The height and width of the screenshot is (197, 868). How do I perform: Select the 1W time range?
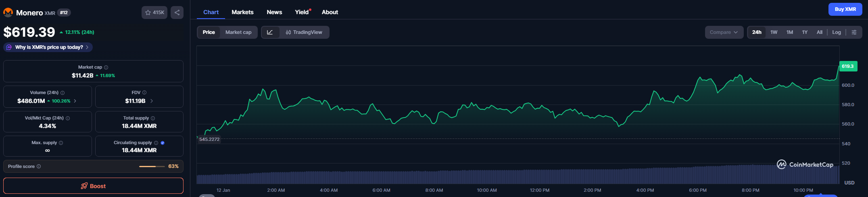point(774,32)
